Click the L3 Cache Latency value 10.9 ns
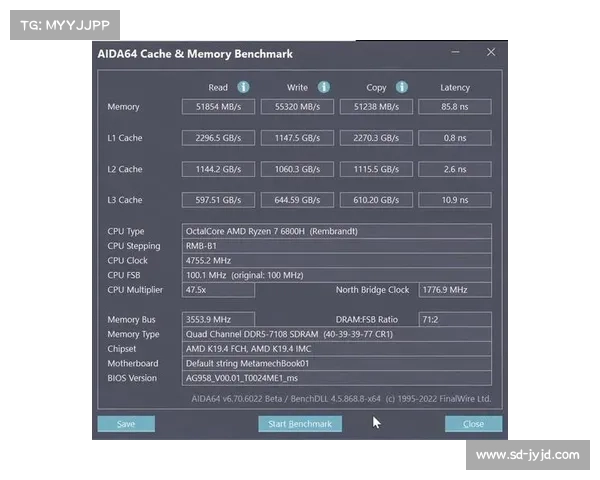The width and height of the screenshot is (600, 480). coord(454,200)
